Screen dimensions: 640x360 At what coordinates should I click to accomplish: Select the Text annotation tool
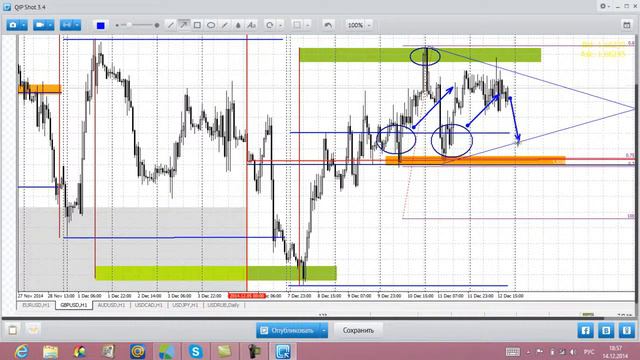(251, 25)
